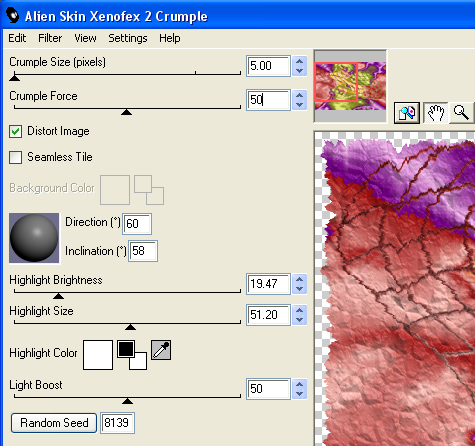This screenshot has width=475, height=446.
Task: Uncheck the Distort Image checkbox
Action: tap(15, 131)
